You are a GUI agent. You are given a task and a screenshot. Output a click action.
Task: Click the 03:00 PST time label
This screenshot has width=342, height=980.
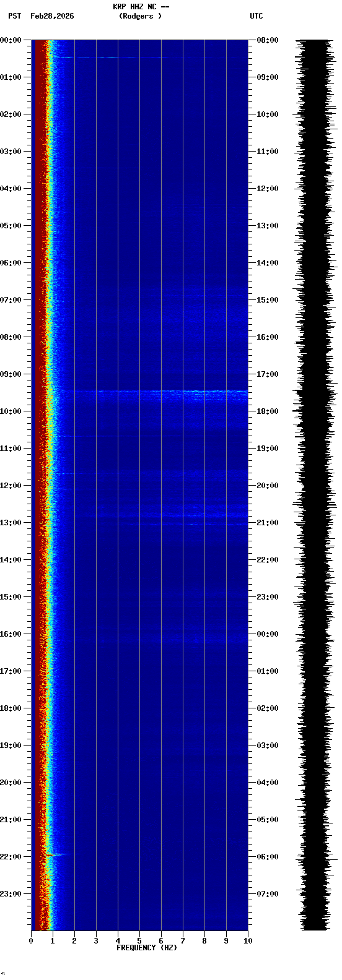[11, 152]
